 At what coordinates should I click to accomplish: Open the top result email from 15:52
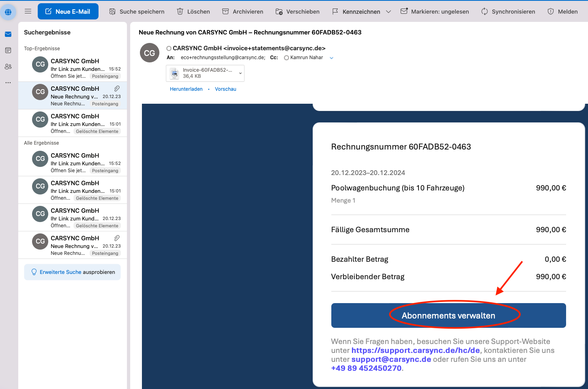73,68
